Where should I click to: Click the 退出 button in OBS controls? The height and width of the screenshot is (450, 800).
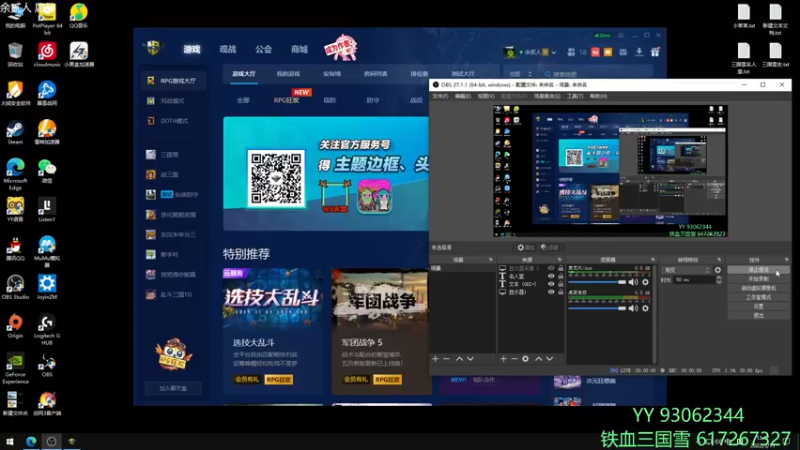pyautogui.click(x=758, y=315)
